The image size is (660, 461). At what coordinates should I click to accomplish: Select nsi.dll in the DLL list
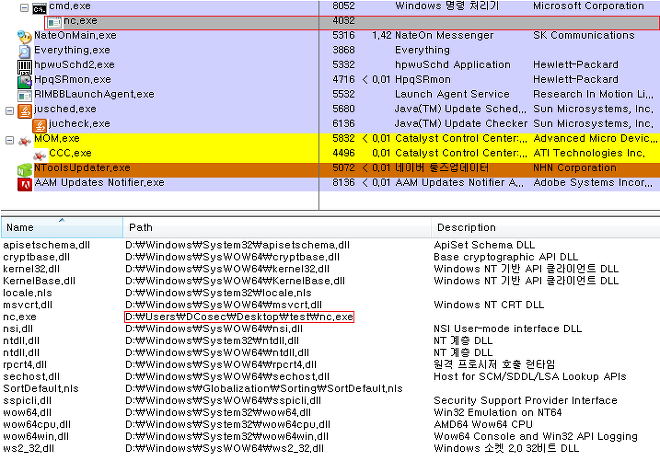(x=18, y=329)
